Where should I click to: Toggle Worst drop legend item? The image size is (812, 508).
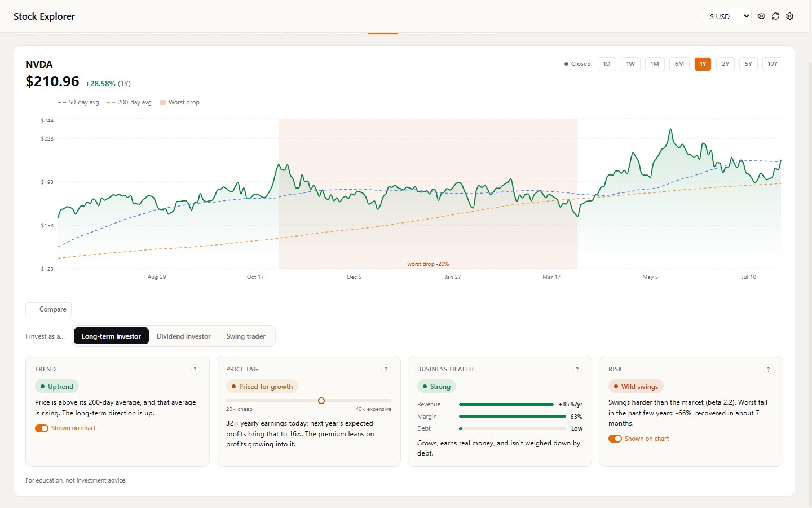179,103
